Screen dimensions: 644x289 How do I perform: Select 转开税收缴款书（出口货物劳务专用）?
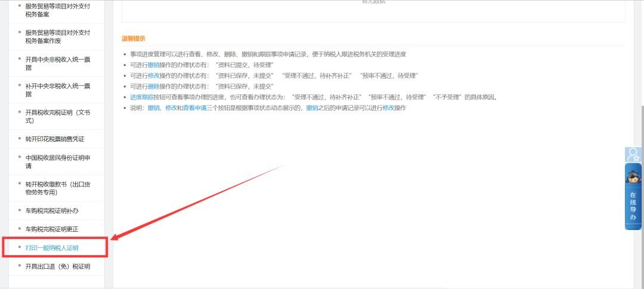(x=57, y=188)
